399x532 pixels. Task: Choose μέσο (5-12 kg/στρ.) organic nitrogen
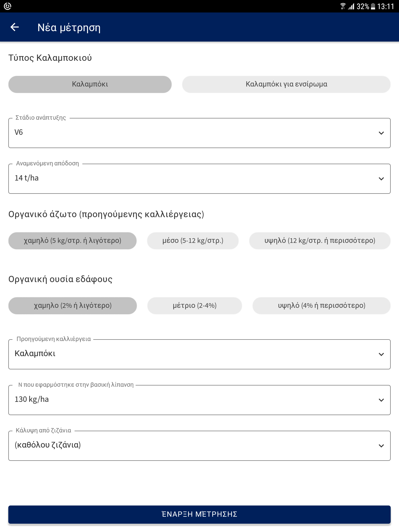pos(193,241)
